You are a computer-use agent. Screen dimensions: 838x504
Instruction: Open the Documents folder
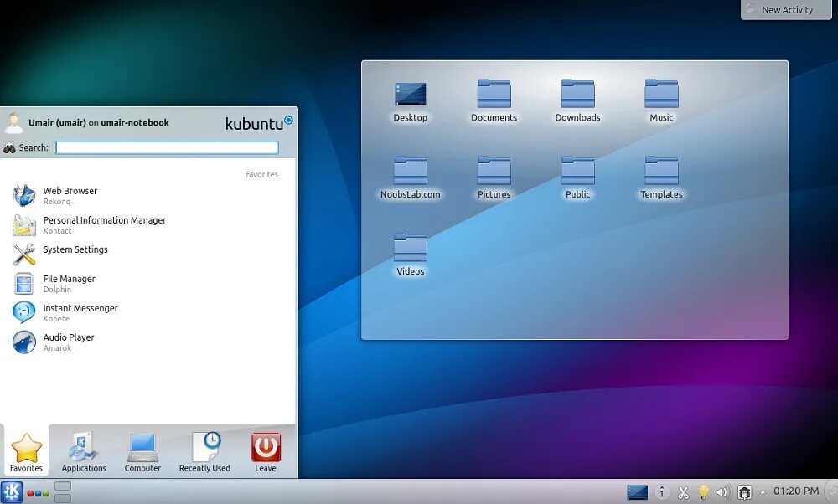[494, 101]
